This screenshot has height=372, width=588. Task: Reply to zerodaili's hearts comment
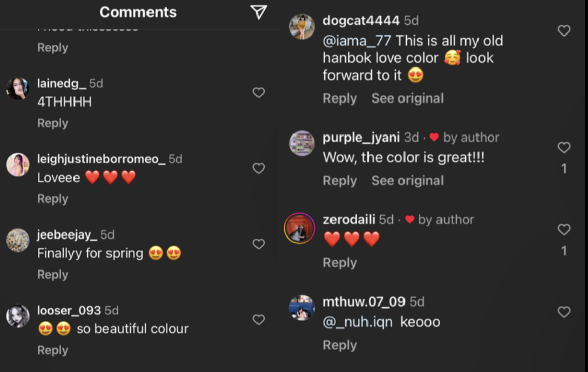pyautogui.click(x=340, y=263)
